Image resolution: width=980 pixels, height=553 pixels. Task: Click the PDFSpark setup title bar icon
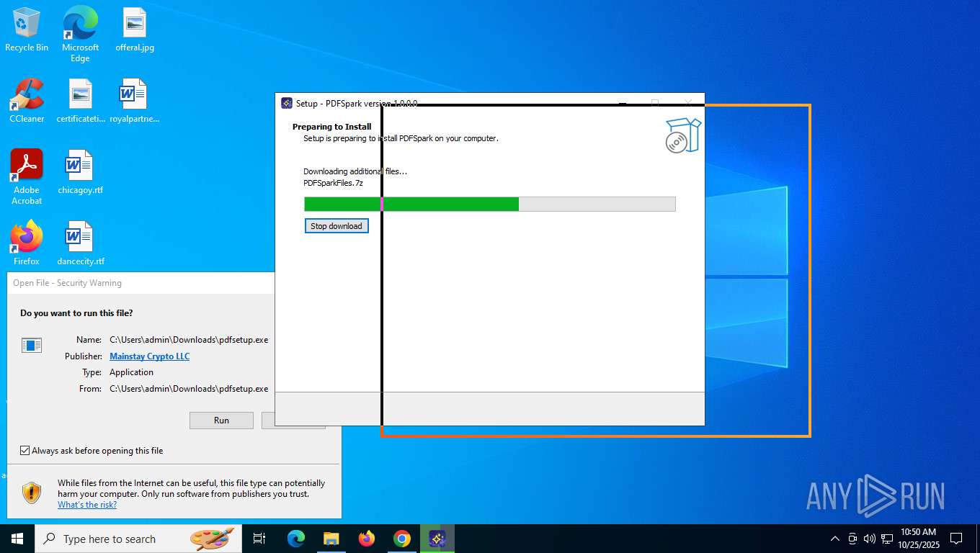point(287,103)
